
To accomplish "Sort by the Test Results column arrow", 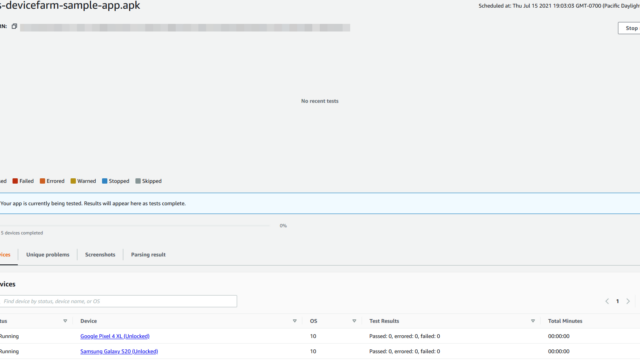I will coord(533,321).
